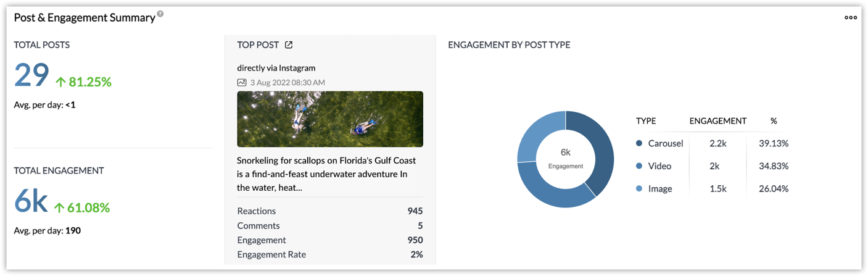The height and width of the screenshot is (276, 868).
Task: Click the Total Posts count 29
Action: click(31, 76)
